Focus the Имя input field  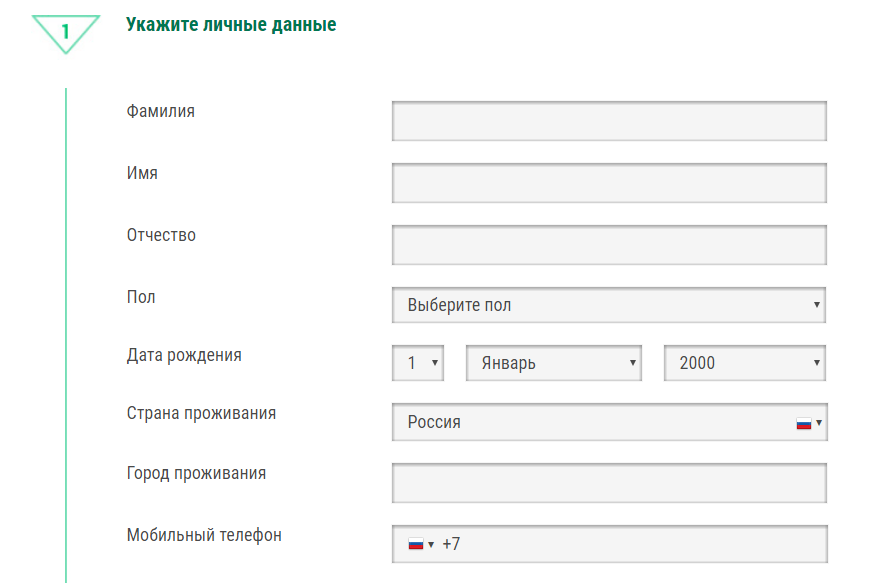609,183
